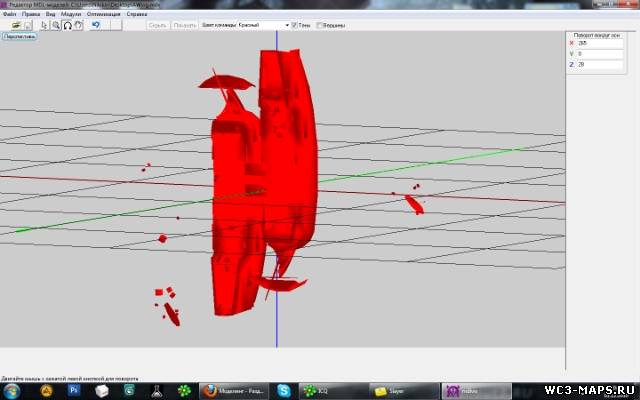Click the Перспектива view button

19,37
